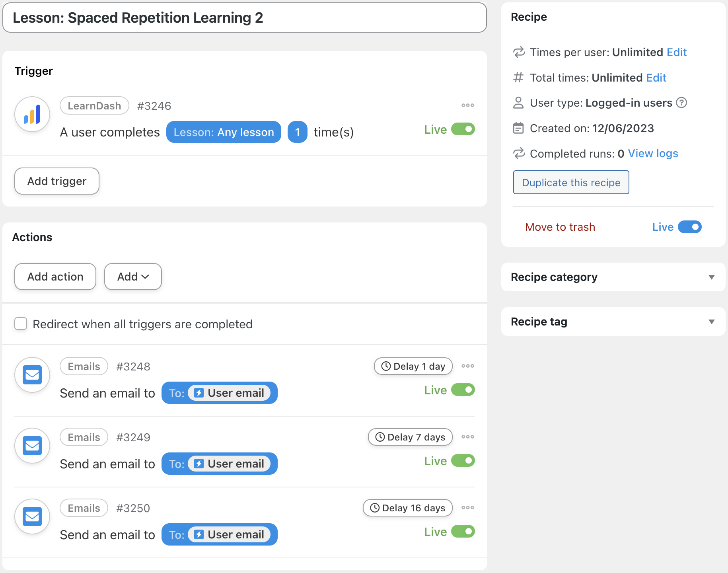Edit the recipe title field
This screenshot has height=573, width=728.
coord(244,18)
